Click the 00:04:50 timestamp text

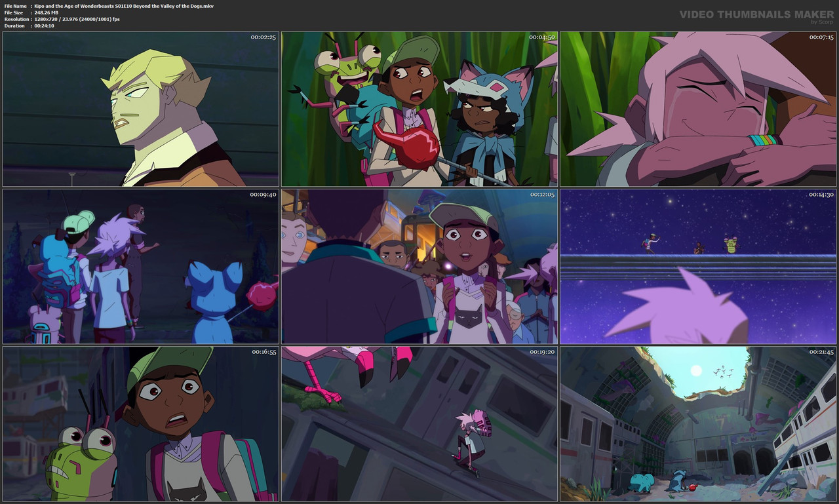pos(542,37)
